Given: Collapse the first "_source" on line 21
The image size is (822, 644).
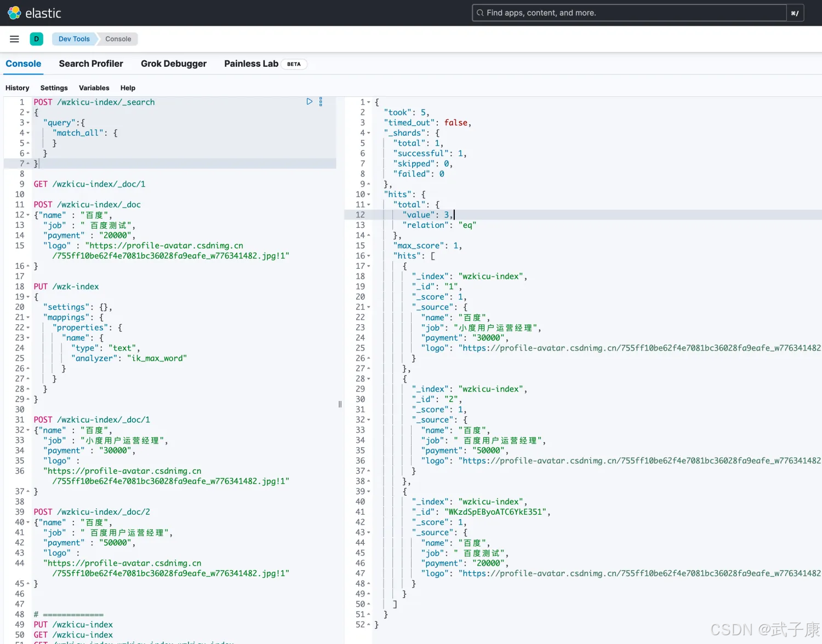Looking at the screenshot, I should [x=369, y=307].
